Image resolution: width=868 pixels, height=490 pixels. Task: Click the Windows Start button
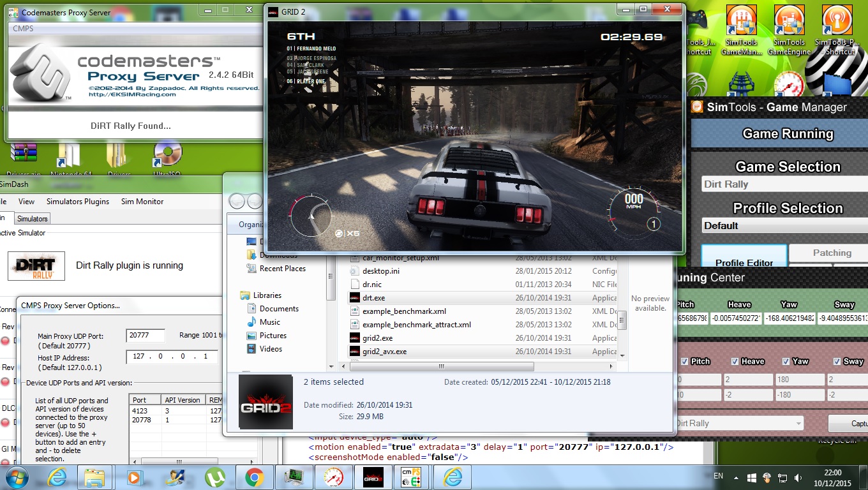point(17,477)
